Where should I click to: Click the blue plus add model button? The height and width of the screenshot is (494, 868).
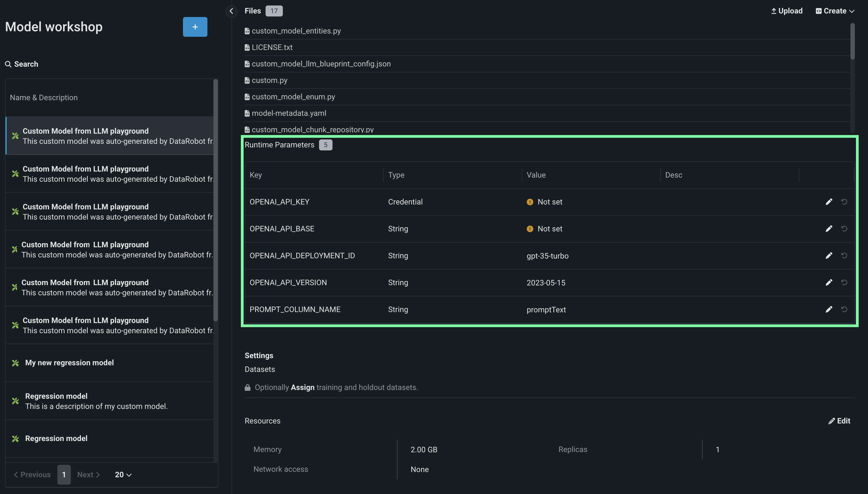click(x=195, y=27)
